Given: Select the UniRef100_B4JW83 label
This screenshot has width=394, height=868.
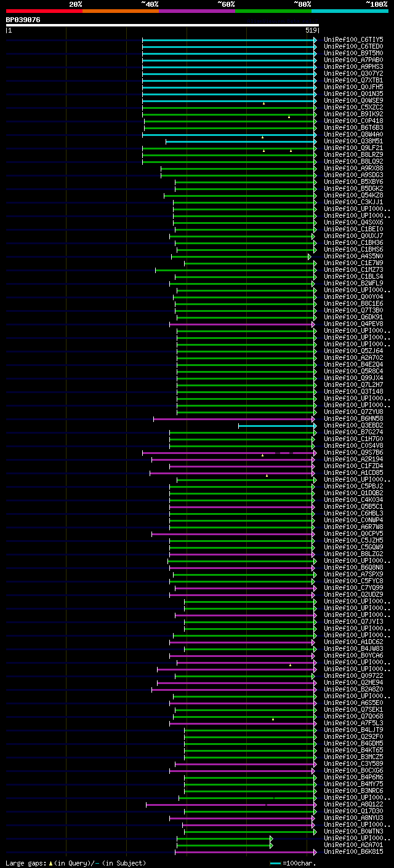Looking at the screenshot, I should pos(354,648).
